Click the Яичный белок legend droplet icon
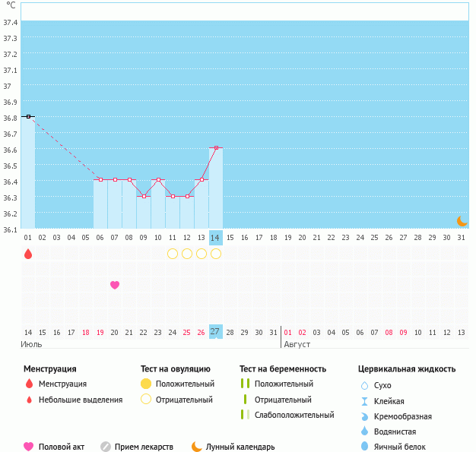476x452 pixels. [x=364, y=447]
